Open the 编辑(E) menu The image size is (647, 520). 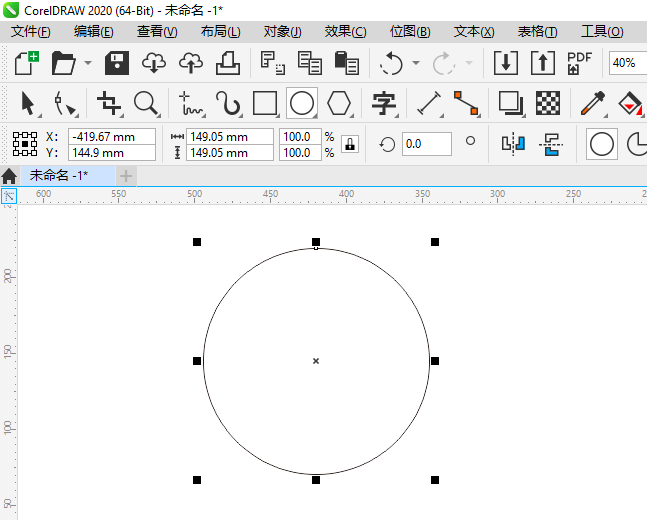point(94,31)
